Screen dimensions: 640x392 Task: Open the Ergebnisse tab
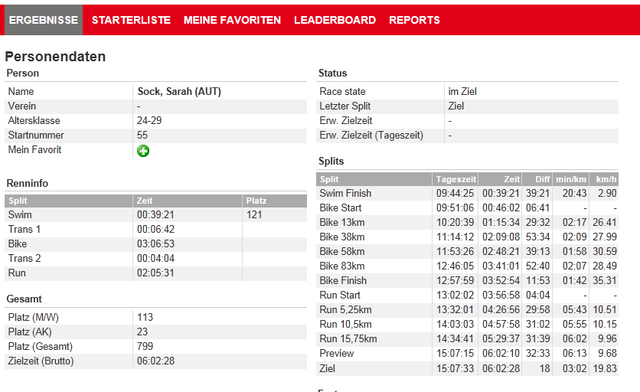point(44,20)
